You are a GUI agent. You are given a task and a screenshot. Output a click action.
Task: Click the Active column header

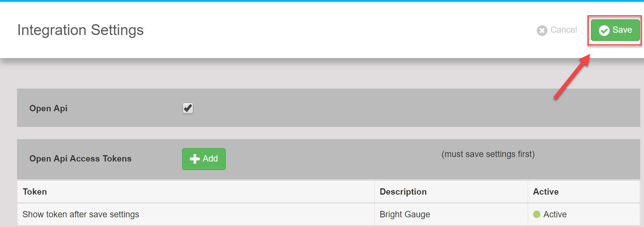click(546, 192)
